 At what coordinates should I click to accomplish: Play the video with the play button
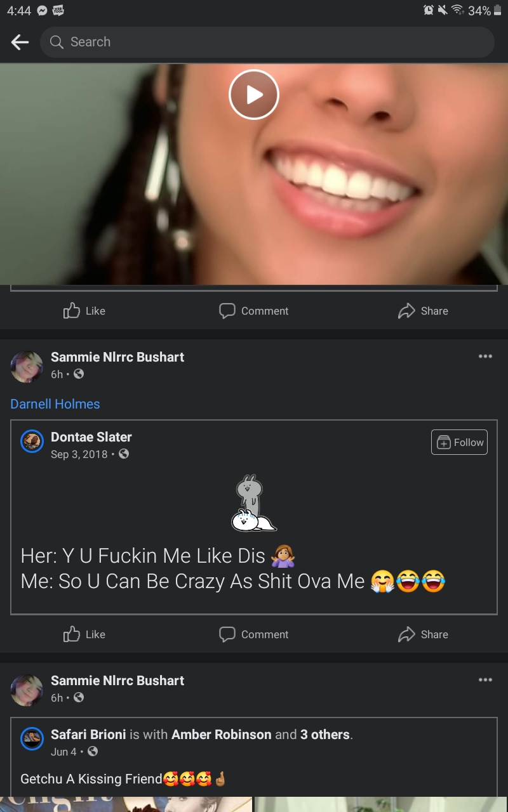click(254, 95)
